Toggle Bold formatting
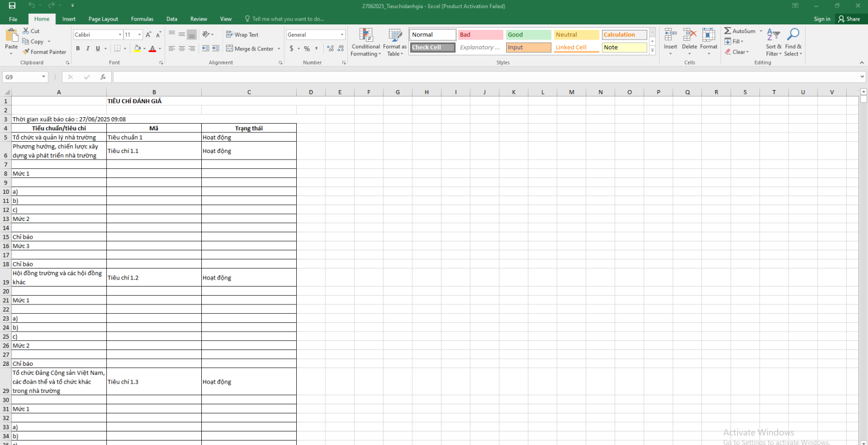868x445 pixels. coord(78,49)
